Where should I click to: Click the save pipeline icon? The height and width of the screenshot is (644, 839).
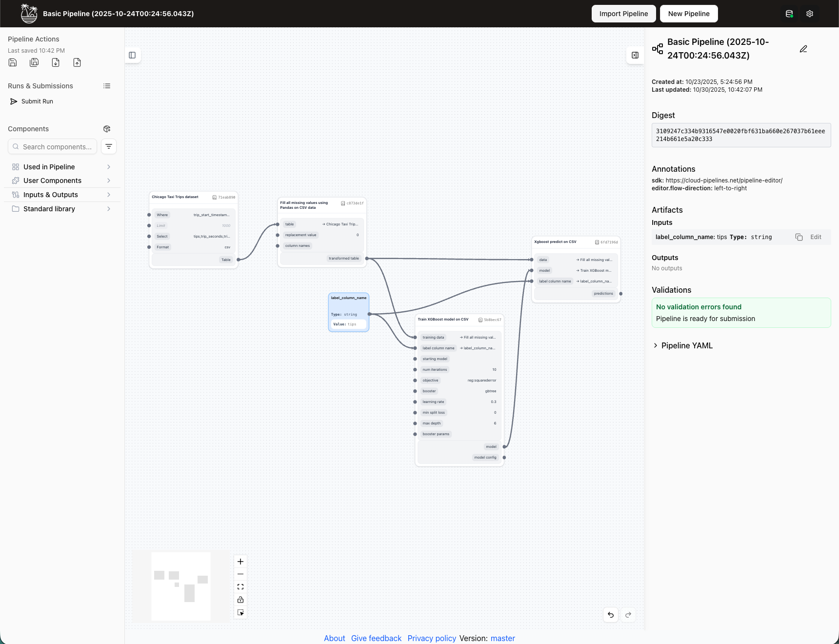click(12, 62)
